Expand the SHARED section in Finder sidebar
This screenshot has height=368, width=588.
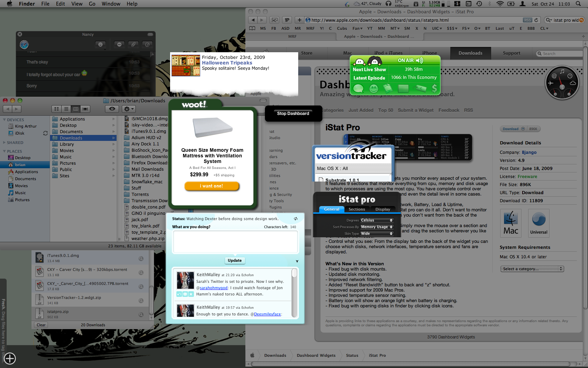4,143
